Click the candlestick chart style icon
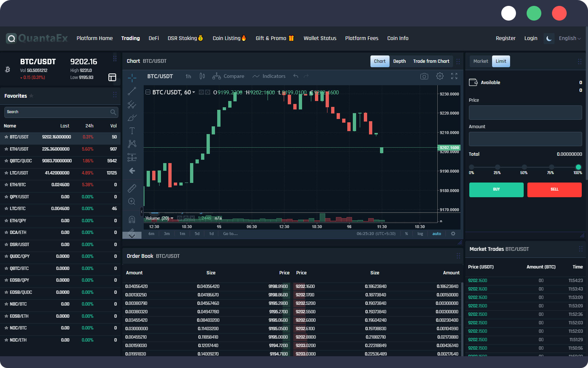Image resolution: width=588 pixels, height=368 pixels. point(202,76)
